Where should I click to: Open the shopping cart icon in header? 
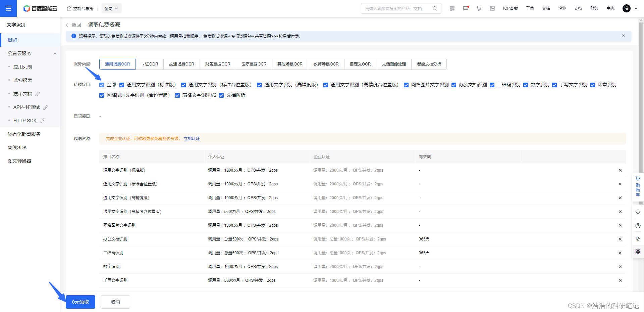coord(479,8)
